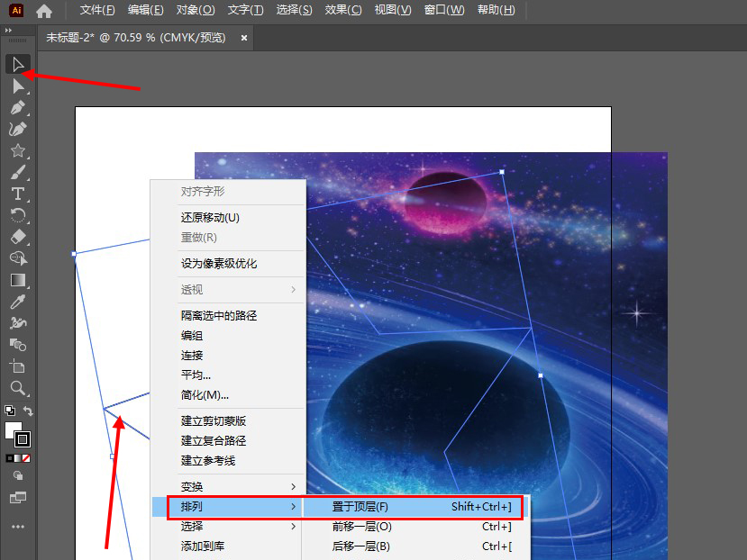Open the 效果(C) menu
Screen dimensions: 747x560
tap(342, 10)
